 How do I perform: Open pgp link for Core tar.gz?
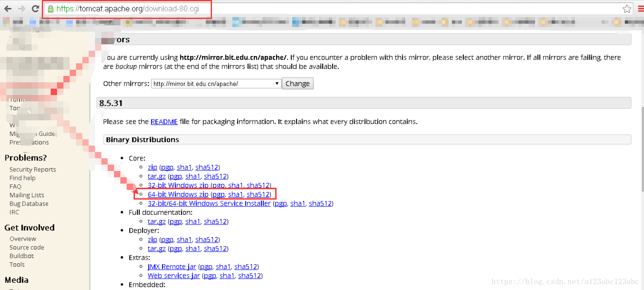pyautogui.click(x=176, y=176)
